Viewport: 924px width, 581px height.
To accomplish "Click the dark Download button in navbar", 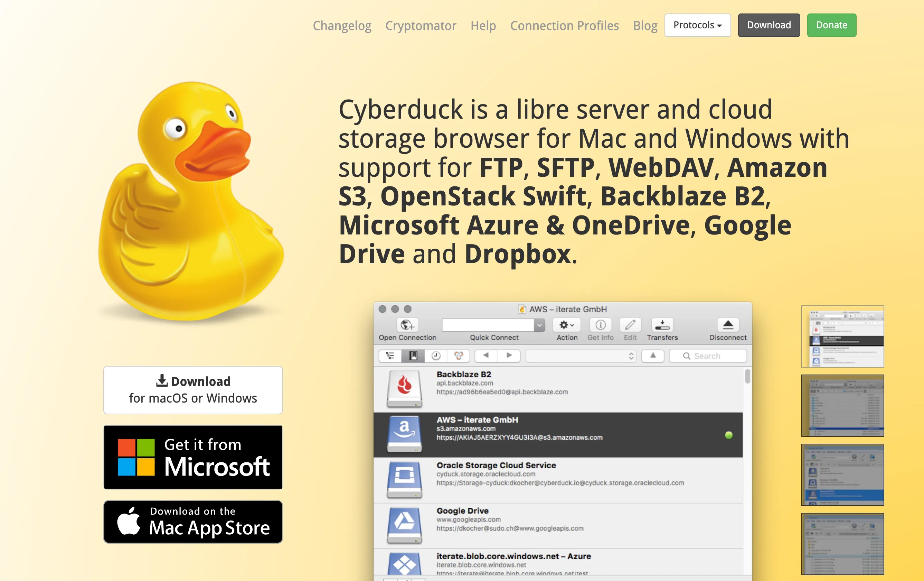I will point(769,25).
